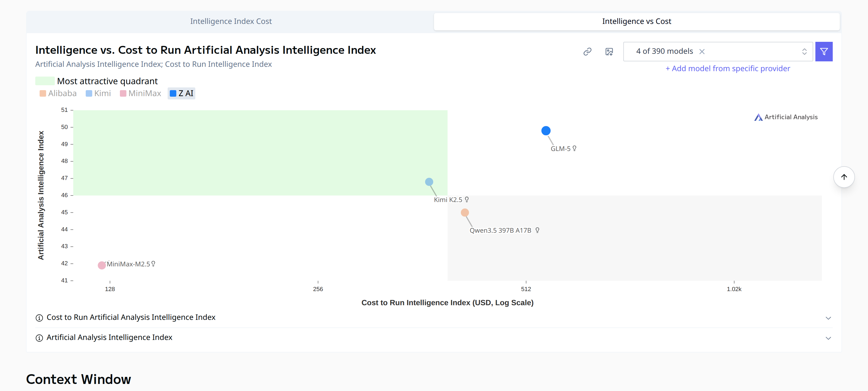Switch to the Intelligence Index Cost tab
The height and width of the screenshot is (391, 868).
click(x=231, y=21)
